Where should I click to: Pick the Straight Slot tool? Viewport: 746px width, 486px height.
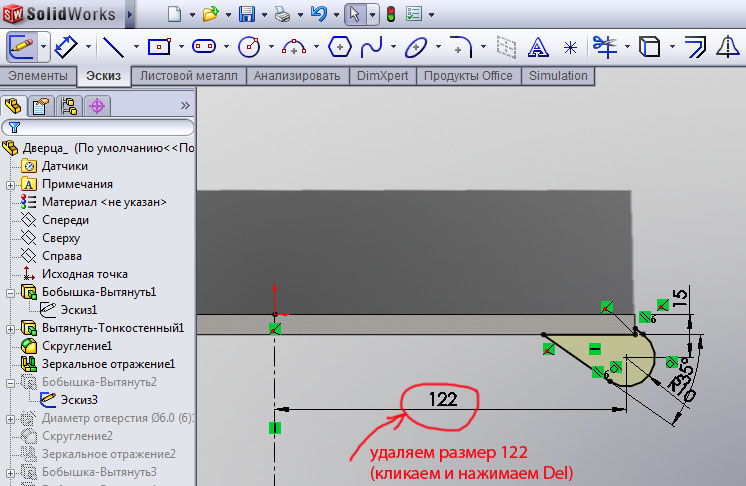[204, 46]
